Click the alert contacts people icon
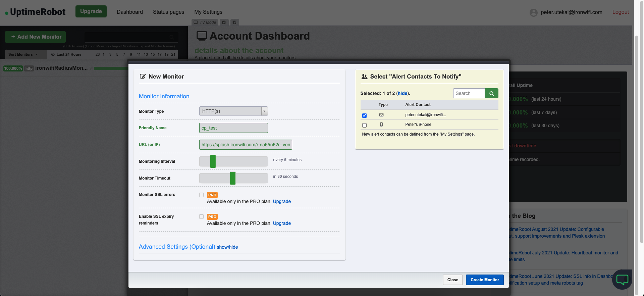This screenshot has height=296, width=644. [364, 77]
